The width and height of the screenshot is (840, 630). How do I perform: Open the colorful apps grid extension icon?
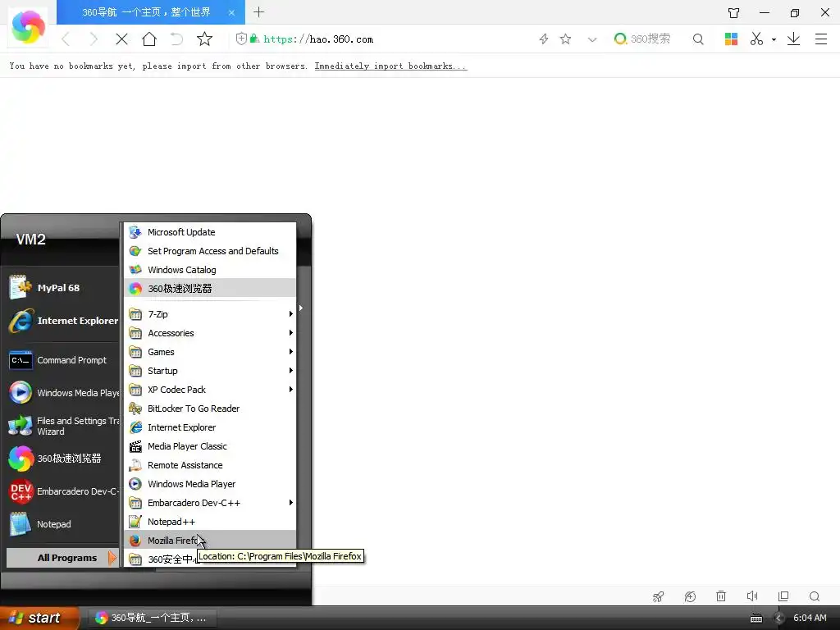731,39
